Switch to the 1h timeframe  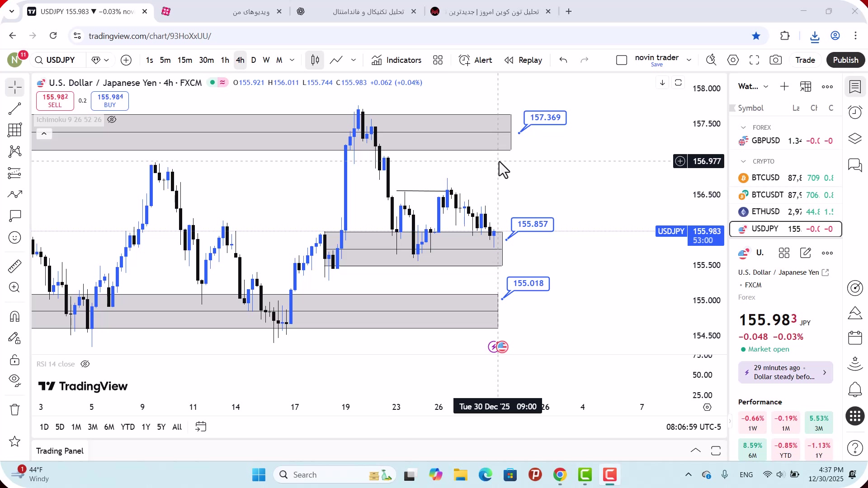225,60
